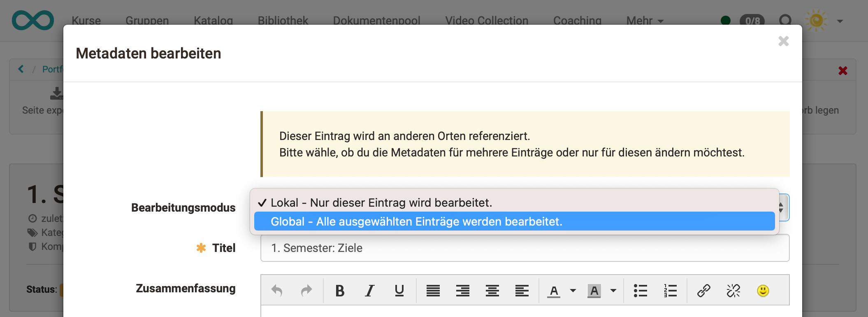Open Dokumentenpool in the top navigation
This screenshot has height=317, width=868.
point(377,21)
